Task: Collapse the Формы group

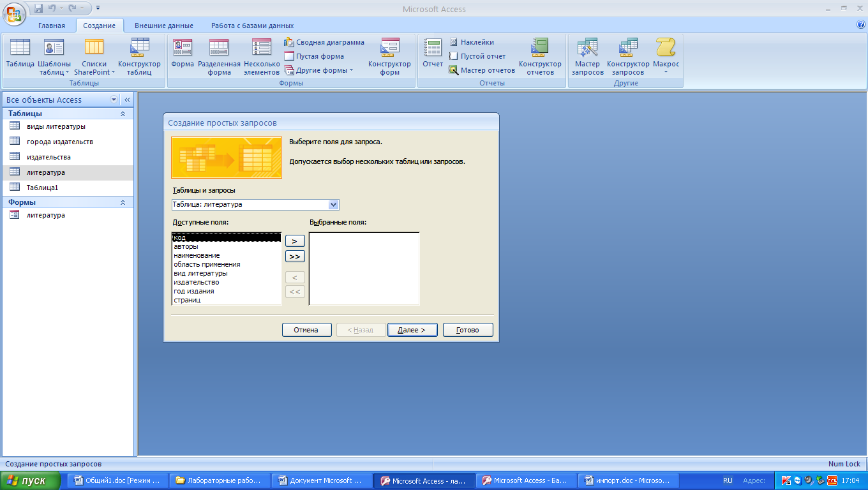Action: pos(123,202)
